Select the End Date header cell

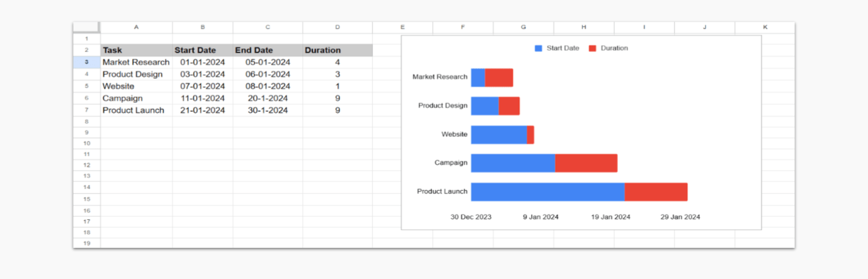coord(267,50)
